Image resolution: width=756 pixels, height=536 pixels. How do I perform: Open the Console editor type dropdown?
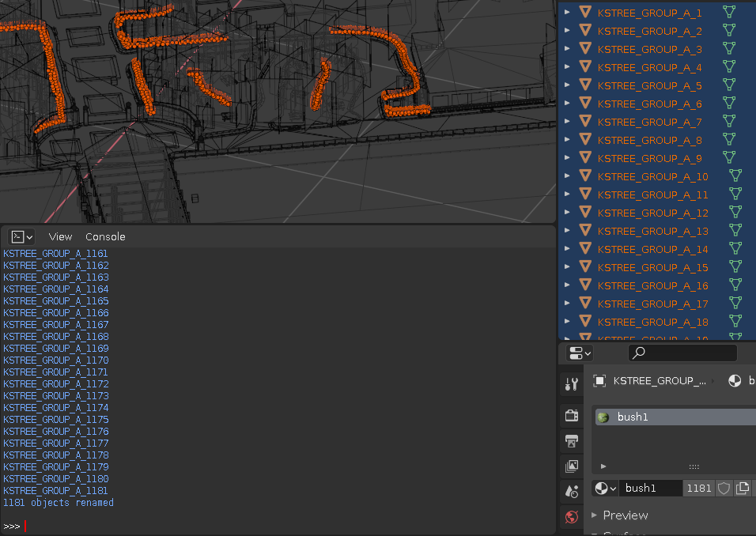[21, 236]
